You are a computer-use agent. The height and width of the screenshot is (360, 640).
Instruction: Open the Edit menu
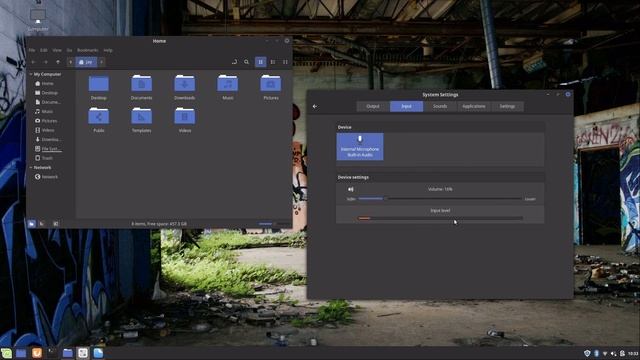44,50
